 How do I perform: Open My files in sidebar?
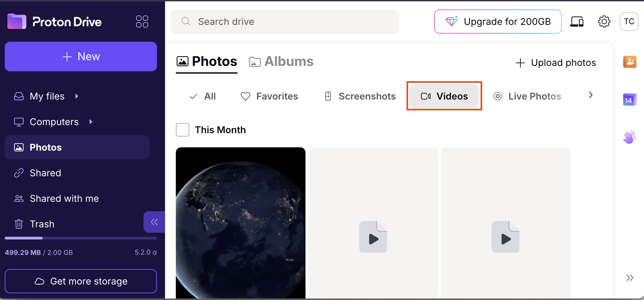[x=47, y=96]
